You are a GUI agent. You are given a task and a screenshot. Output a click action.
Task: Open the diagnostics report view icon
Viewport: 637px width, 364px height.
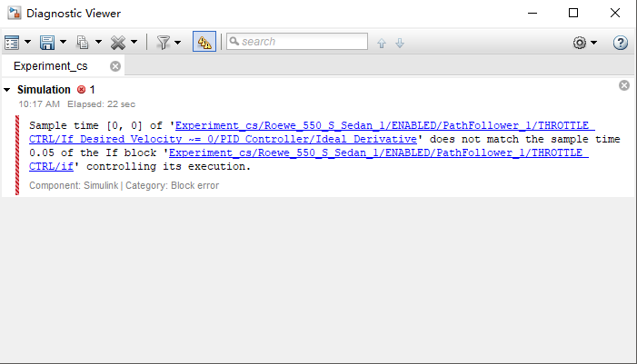tap(12, 42)
